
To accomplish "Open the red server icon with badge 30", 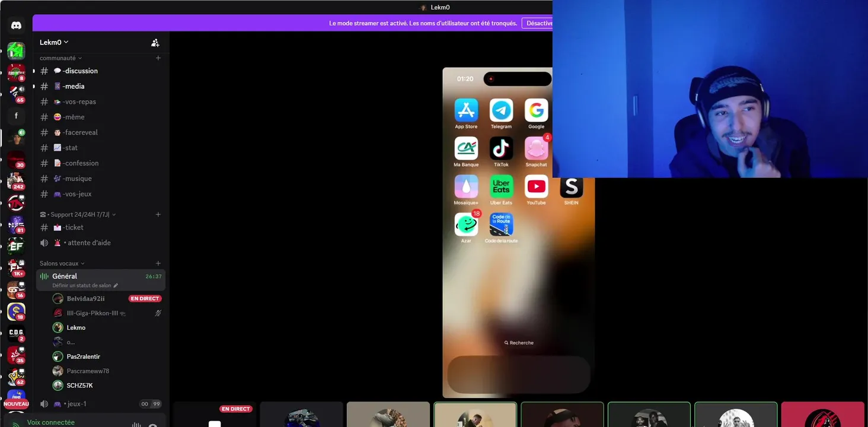I will click(16, 159).
